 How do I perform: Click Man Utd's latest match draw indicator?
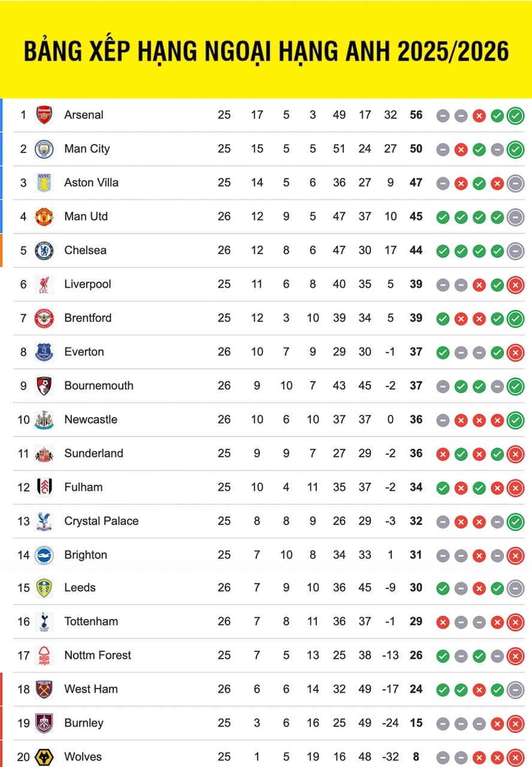(x=515, y=217)
